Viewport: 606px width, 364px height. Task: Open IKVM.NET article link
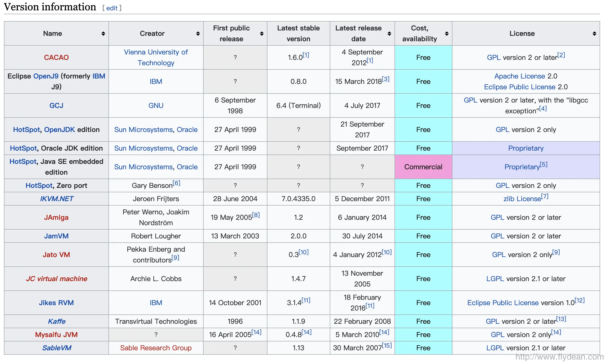tap(56, 199)
